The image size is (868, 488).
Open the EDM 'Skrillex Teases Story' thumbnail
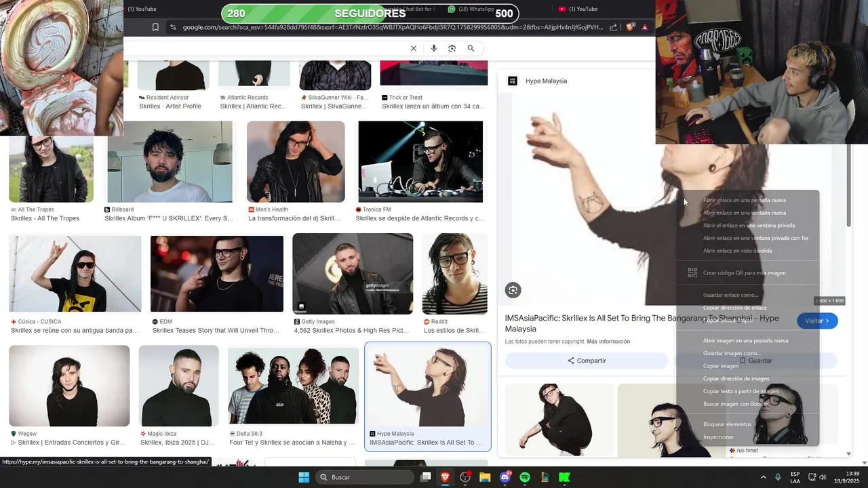click(x=217, y=274)
